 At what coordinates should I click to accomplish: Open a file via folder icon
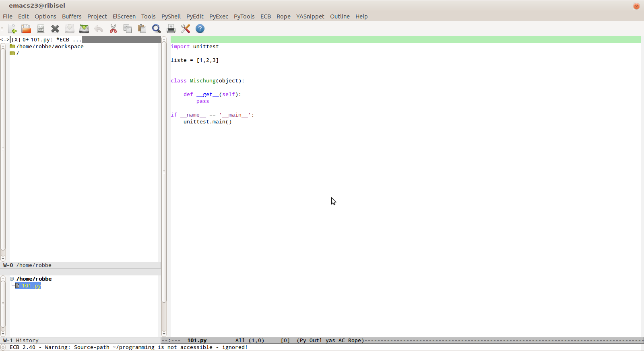[x=26, y=29]
